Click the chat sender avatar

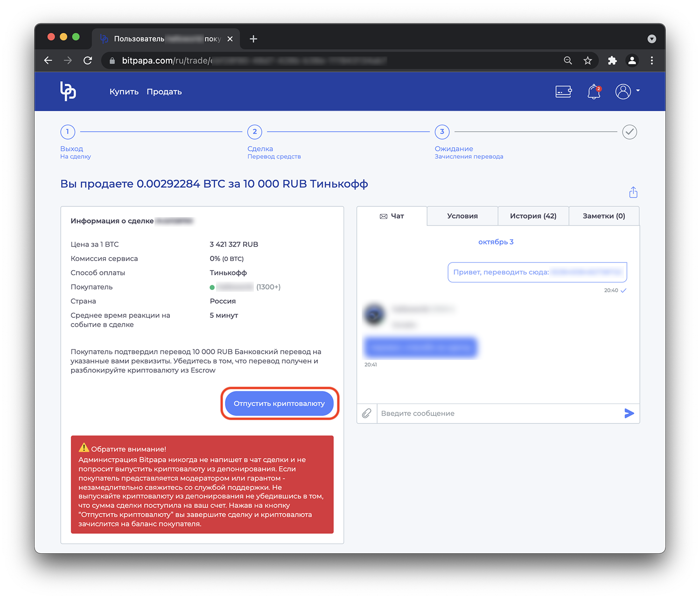tap(374, 315)
